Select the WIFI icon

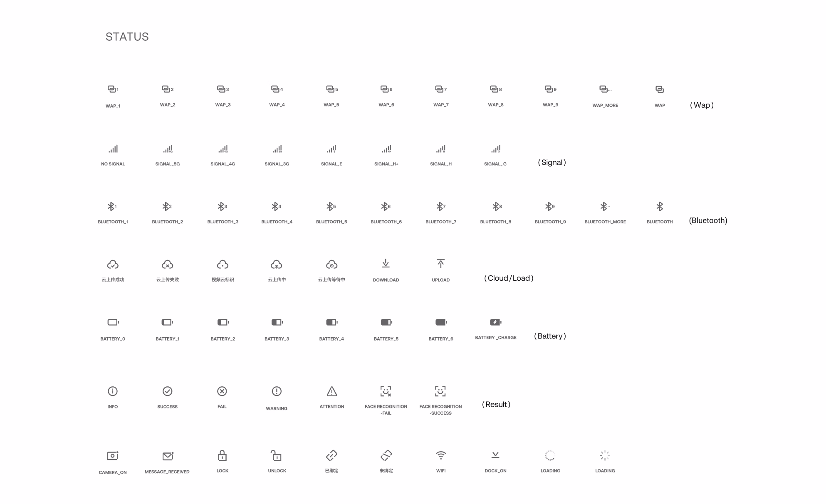tap(441, 455)
